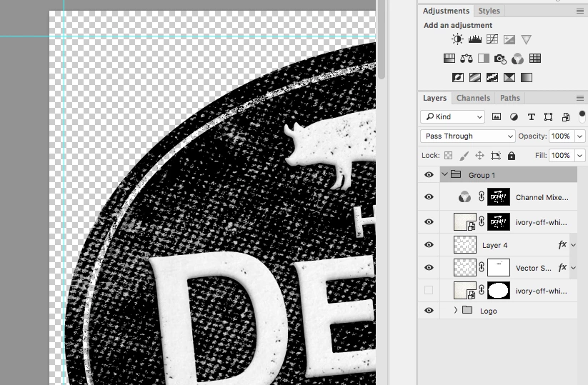
Task: Switch to the Adjustments tab
Action: (446, 11)
